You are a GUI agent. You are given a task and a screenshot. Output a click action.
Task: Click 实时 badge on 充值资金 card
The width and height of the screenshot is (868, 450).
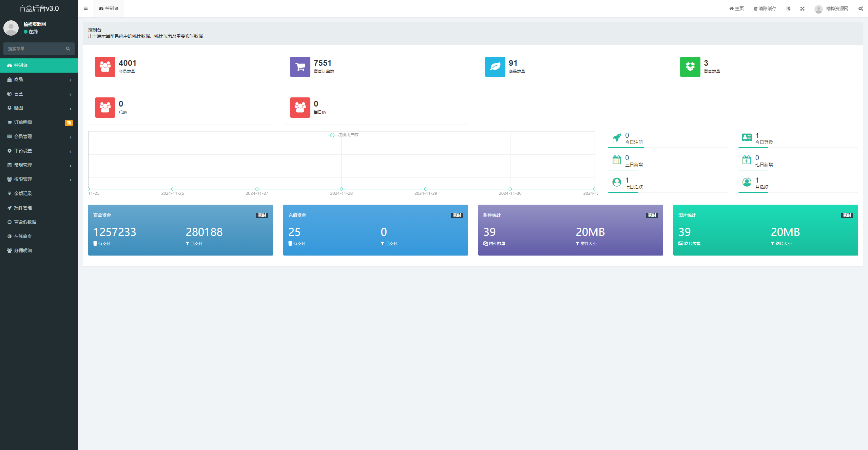click(457, 215)
